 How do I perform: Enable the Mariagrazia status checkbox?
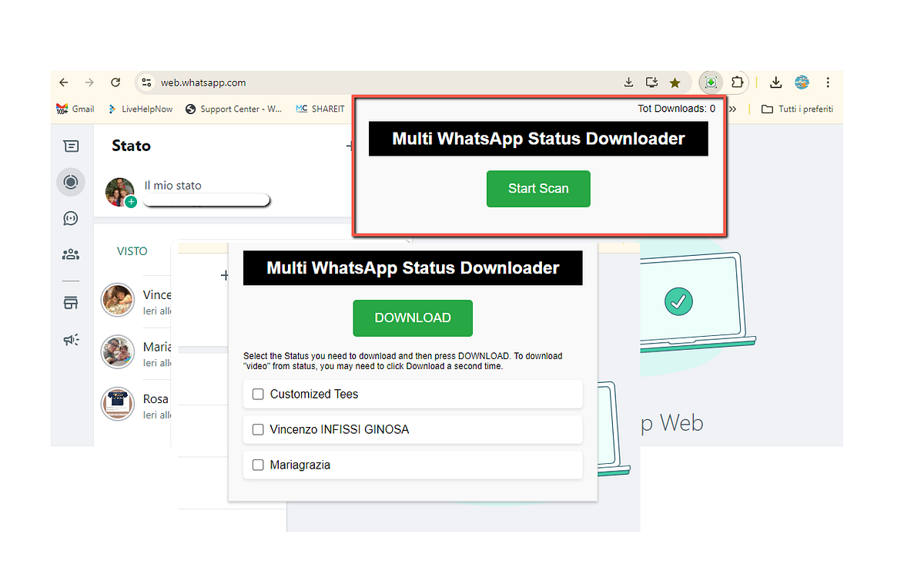click(258, 465)
